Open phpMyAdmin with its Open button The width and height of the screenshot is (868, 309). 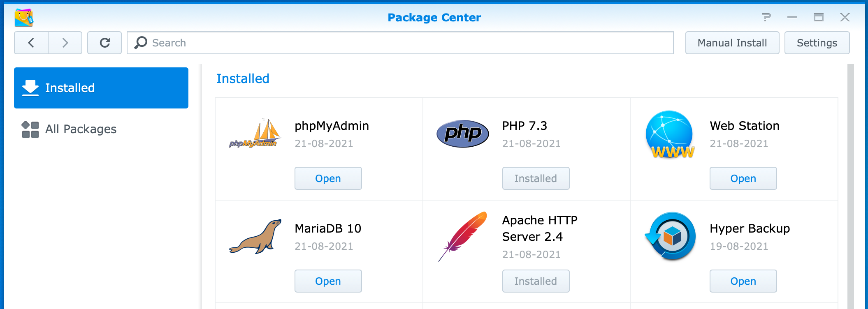328,178
